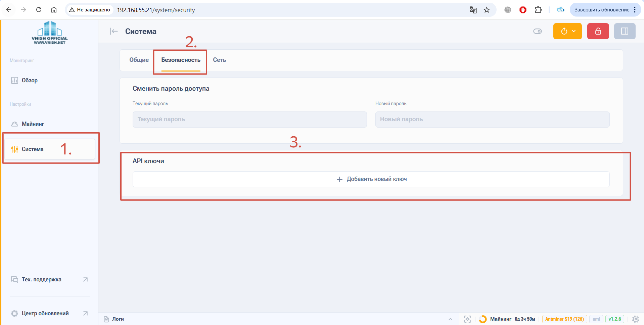
Task: Click the 'Настройки' sidebar section label
Action: click(x=20, y=104)
